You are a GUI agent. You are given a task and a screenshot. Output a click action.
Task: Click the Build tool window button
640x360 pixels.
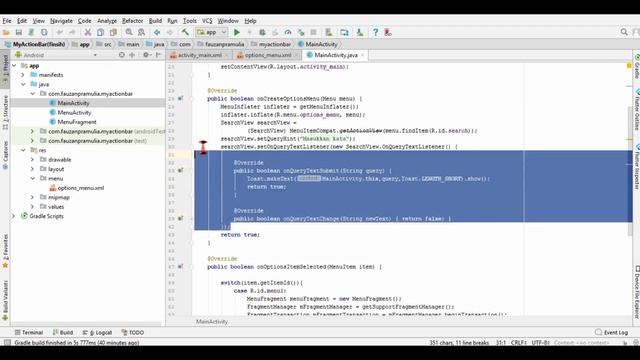63,333
